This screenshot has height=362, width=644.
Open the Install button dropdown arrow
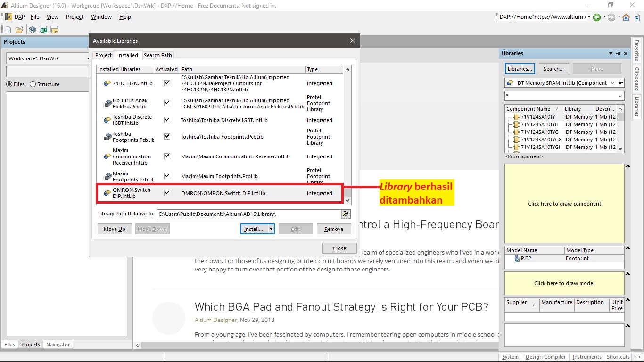coord(271,229)
